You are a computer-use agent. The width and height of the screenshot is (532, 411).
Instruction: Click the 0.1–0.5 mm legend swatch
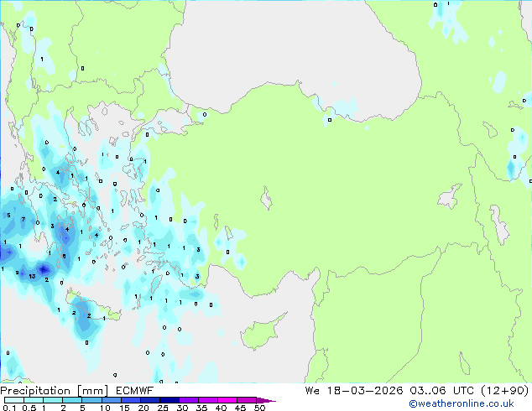(14, 400)
